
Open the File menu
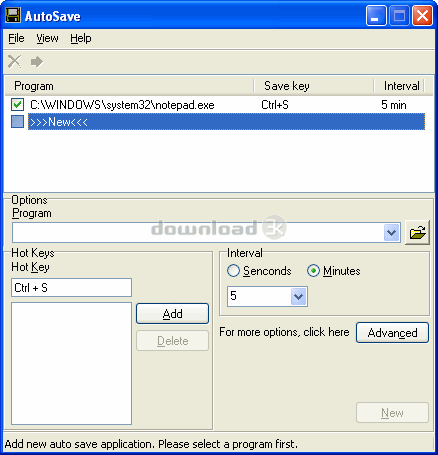pyautogui.click(x=16, y=38)
